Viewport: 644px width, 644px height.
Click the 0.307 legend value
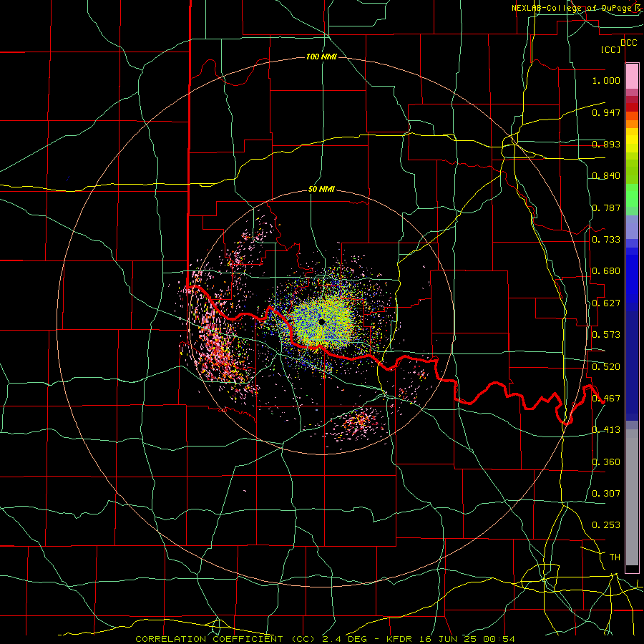point(606,494)
